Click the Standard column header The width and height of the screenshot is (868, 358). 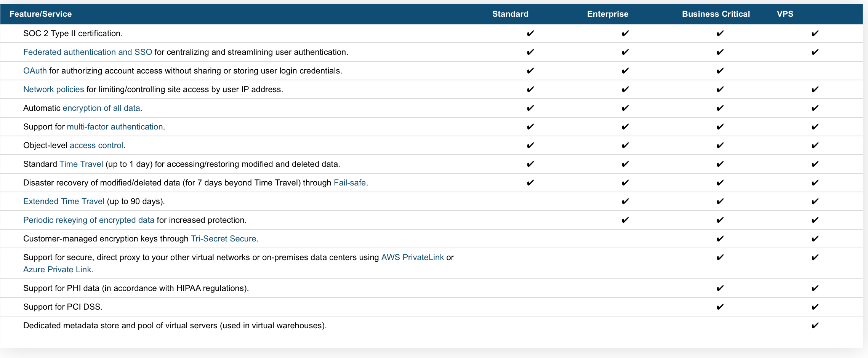click(x=510, y=14)
